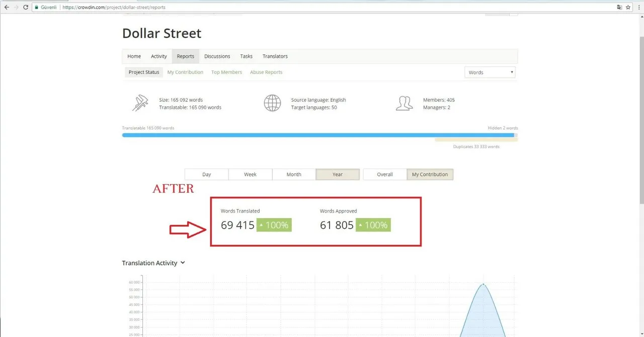Viewport: 644px width, 337px height.
Task: Open the Discussions tab
Action: [217, 56]
